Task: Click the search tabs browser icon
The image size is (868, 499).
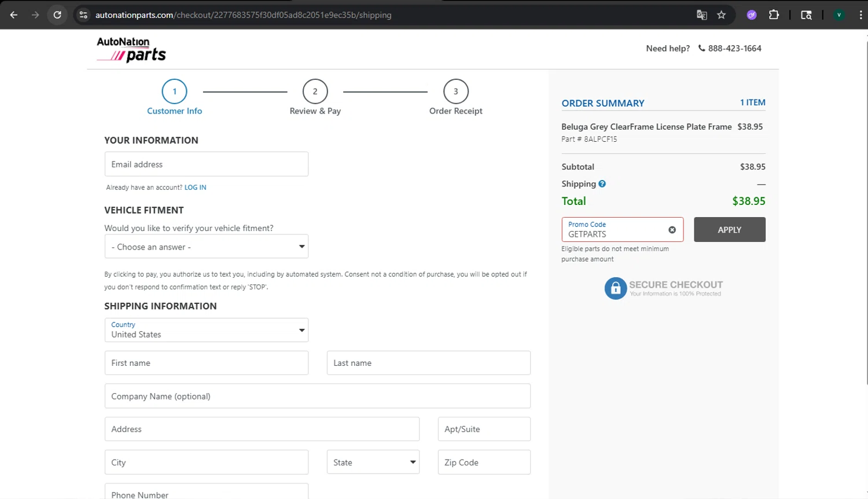Action: (806, 15)
